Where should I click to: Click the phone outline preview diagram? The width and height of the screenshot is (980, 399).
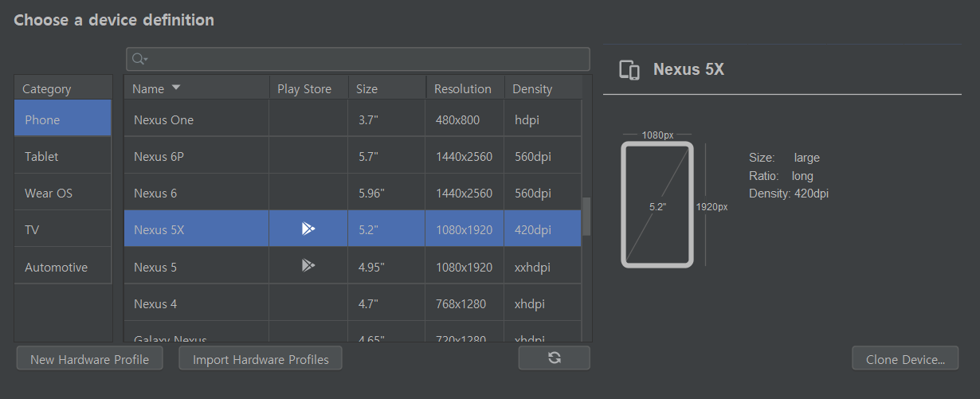click(x=657, y=205)
